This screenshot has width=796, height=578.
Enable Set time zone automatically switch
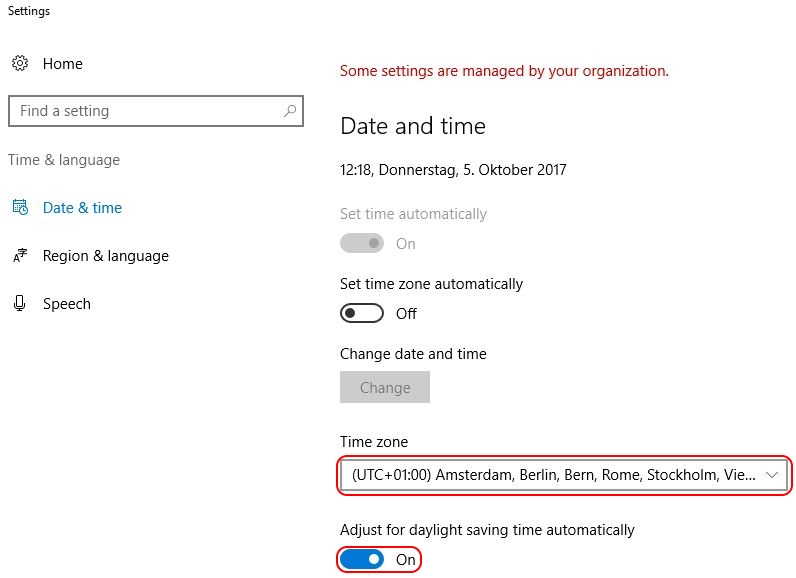coord(361,313)
